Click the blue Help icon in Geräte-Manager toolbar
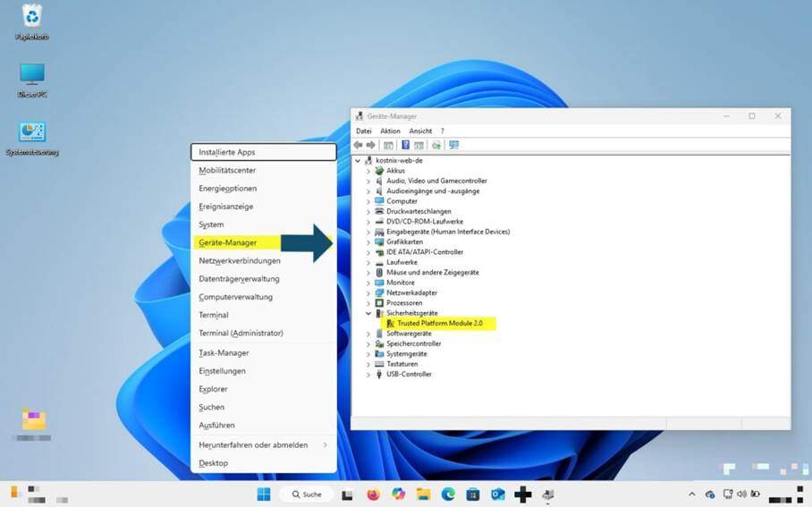Viewport: 812px width, 507px height. point(405,145)
